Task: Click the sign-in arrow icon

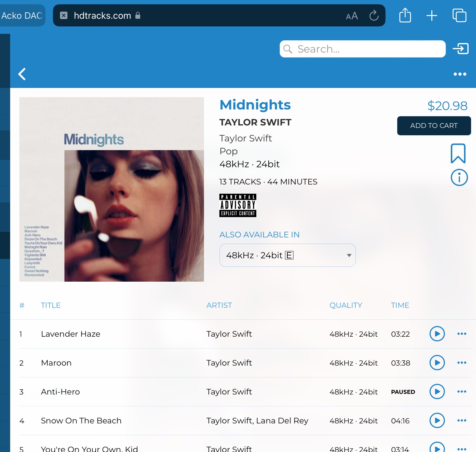Action: click(461, 49)
